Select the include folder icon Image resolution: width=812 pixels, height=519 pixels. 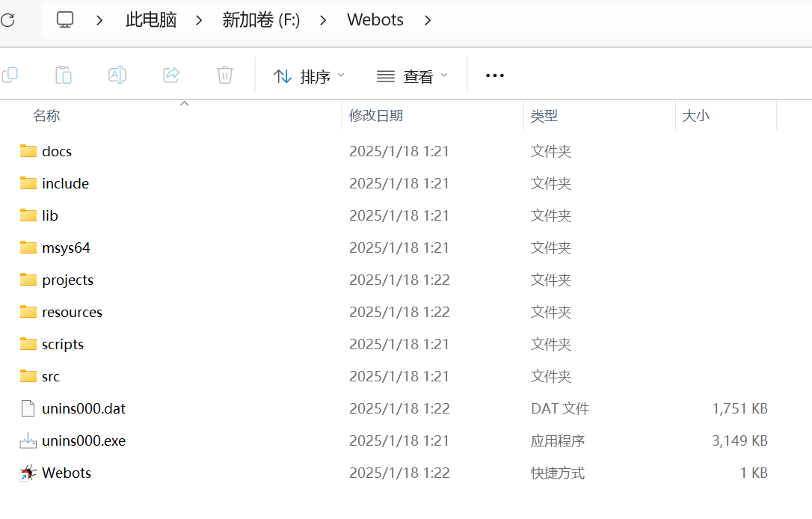tap(28, 182)
